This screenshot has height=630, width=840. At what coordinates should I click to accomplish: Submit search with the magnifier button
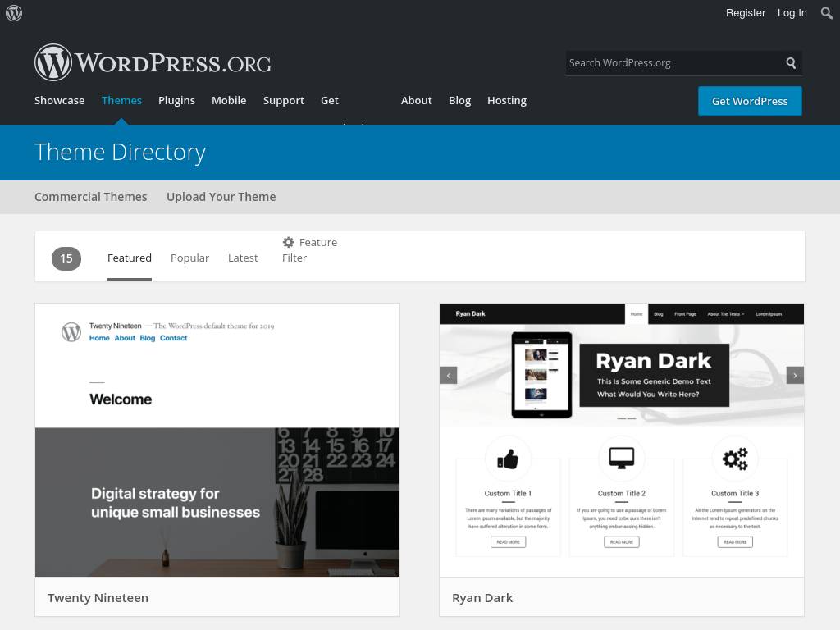click(x=791, y=63)
